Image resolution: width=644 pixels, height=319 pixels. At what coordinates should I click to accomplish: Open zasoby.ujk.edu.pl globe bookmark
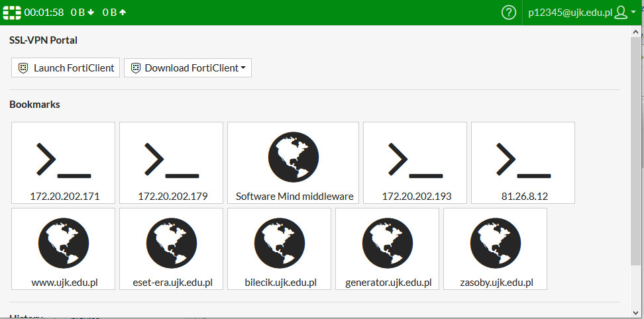click(496, 249)
